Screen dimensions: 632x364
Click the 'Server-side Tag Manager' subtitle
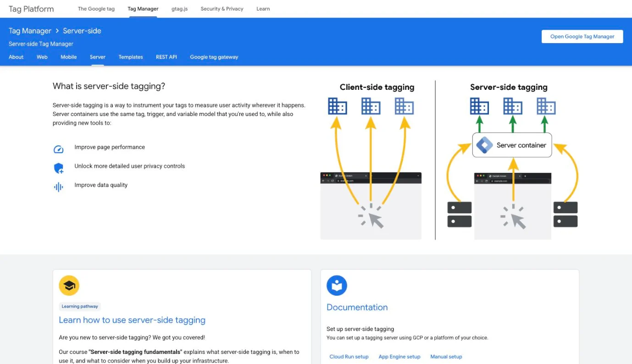(x=41, y=44)
